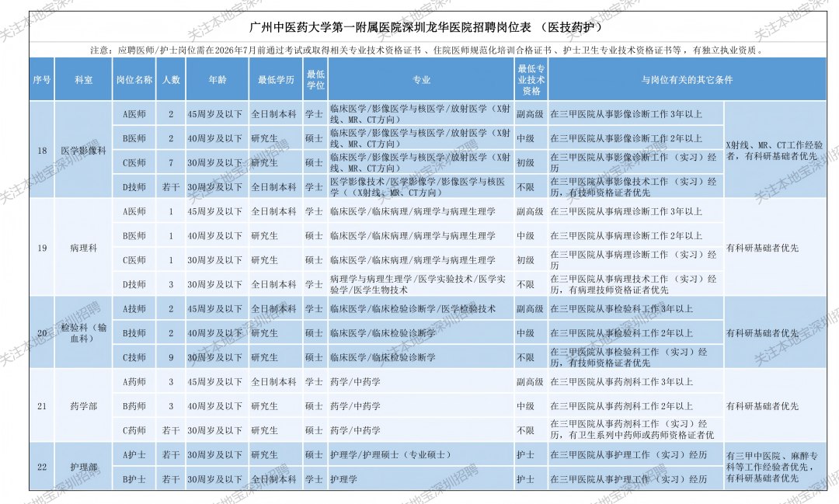Click the 病理学与病理生理学/医学实验技术 major cell

point(421,284)
